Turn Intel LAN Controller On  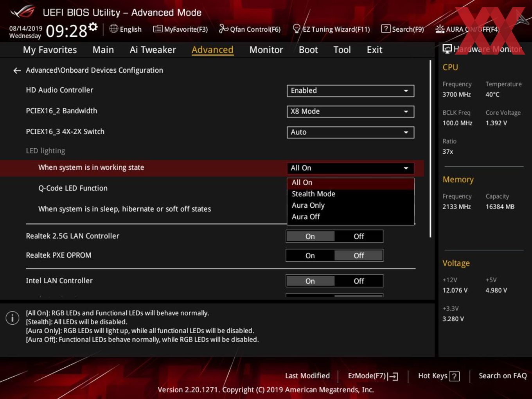tap(310, 281)
